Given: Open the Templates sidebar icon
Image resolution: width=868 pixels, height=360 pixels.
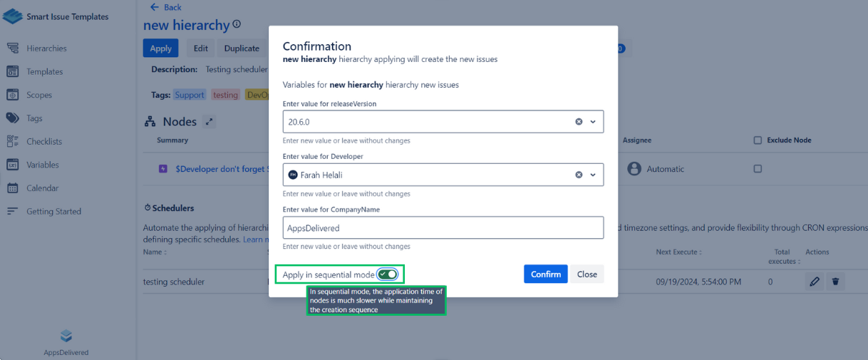Looking at the screenshot, I should pos(13,71).
